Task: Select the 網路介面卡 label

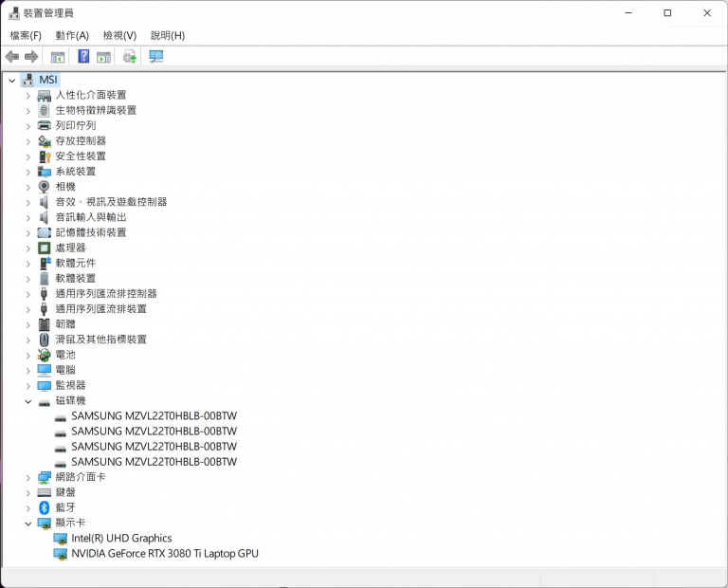Action: 81,477
